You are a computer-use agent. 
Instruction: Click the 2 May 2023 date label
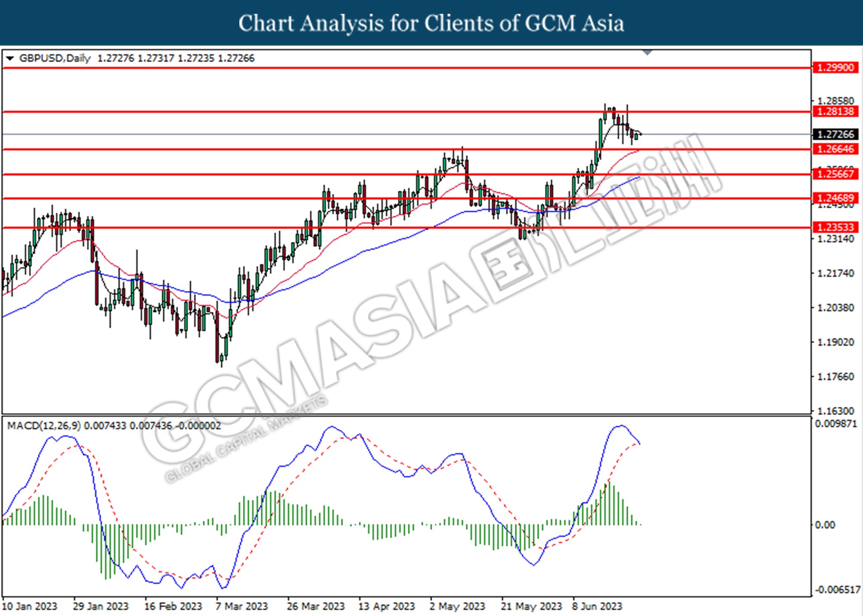click(x=457, y=607)
